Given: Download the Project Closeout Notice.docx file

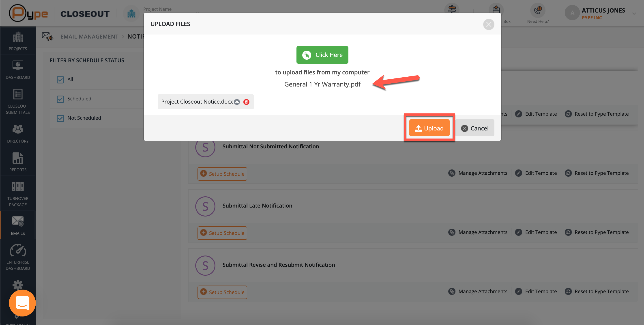Looking at the screenshot, I should pos(237,102).
